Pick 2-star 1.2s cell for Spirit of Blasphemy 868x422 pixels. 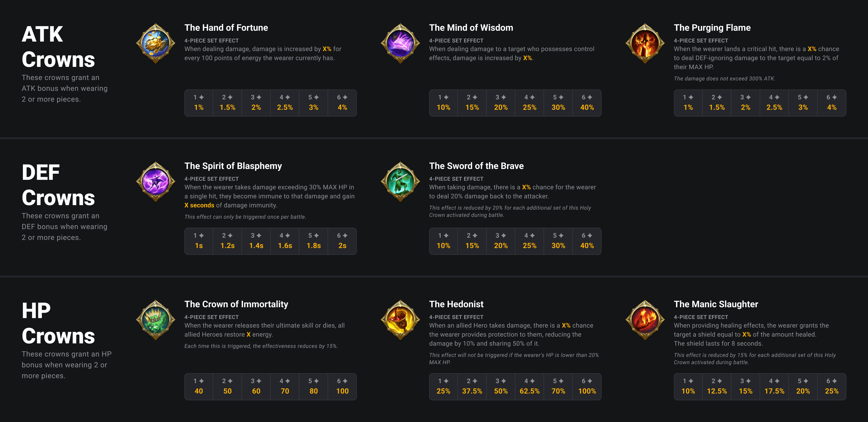coord(227,241)
